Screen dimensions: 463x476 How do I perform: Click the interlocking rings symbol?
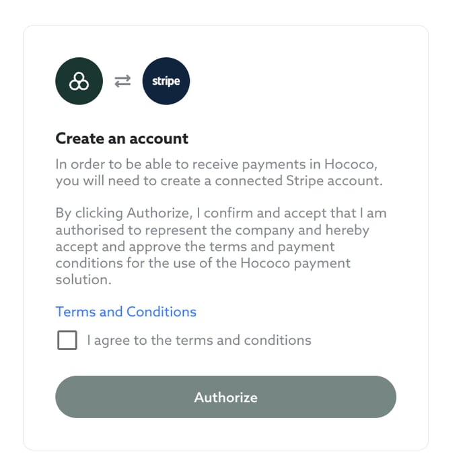pyautogui.click(x=79, y=82)
